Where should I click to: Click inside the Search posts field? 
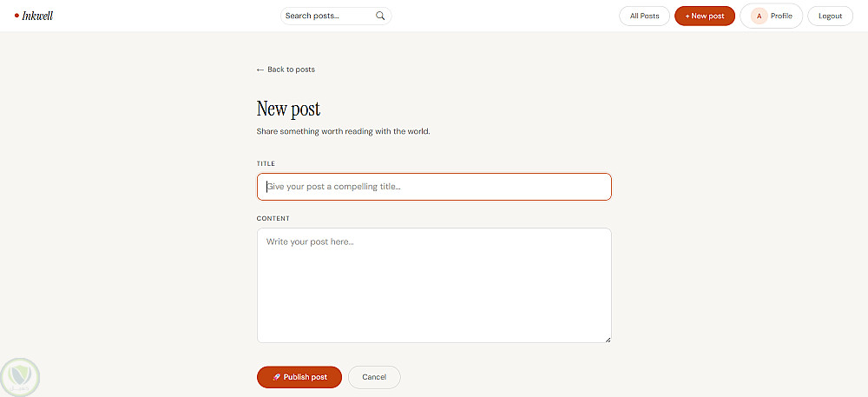[329, 16]
